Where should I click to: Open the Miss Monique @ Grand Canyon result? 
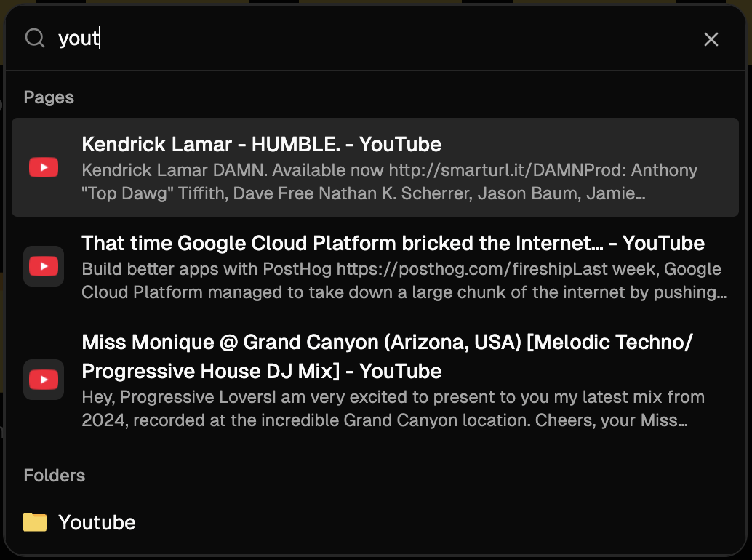(x=375, y=380)
